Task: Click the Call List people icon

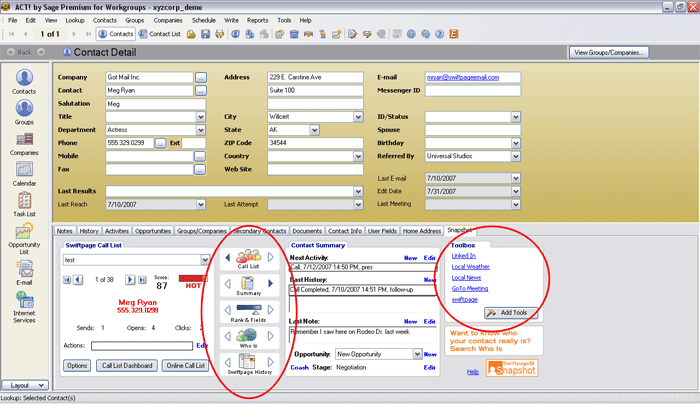Action: [248, 256]
